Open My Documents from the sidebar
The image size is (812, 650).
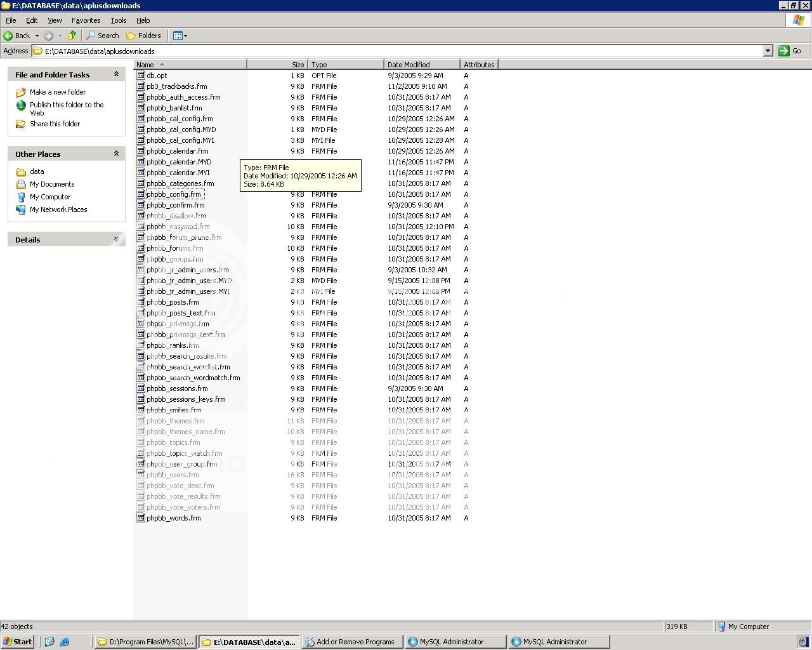click(x=51, y=184)
